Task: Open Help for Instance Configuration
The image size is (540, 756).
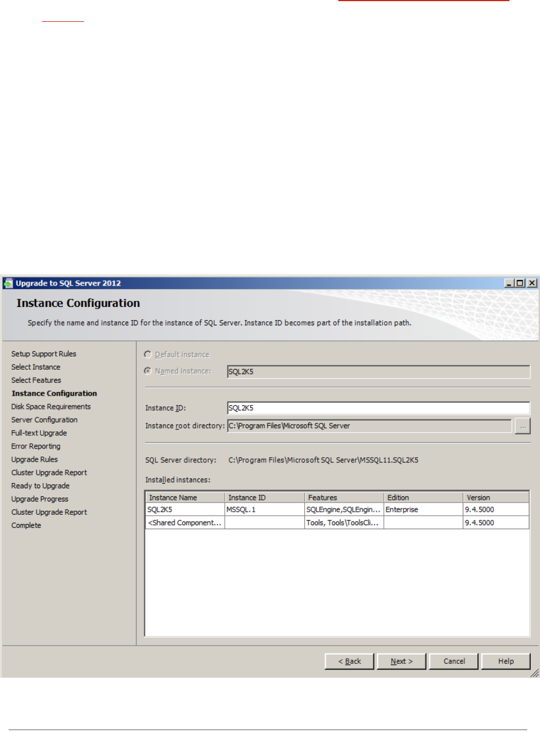Action: pos(506,661)
